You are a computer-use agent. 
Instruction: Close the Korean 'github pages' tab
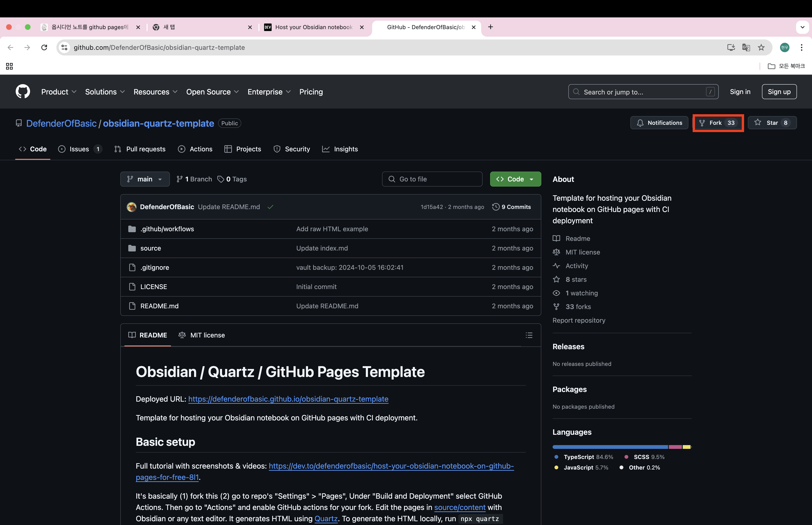coord(138,27)
